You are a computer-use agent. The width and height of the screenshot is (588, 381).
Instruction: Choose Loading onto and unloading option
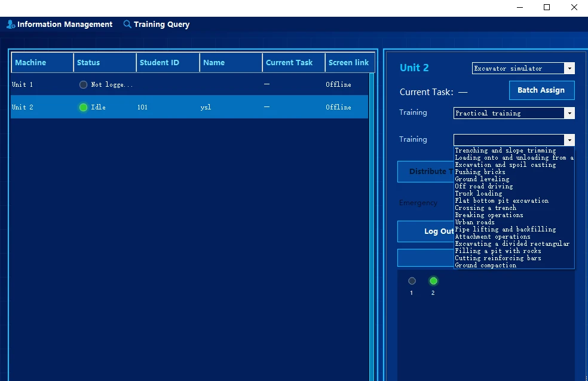pyautogui.click(x=514, y=158)
